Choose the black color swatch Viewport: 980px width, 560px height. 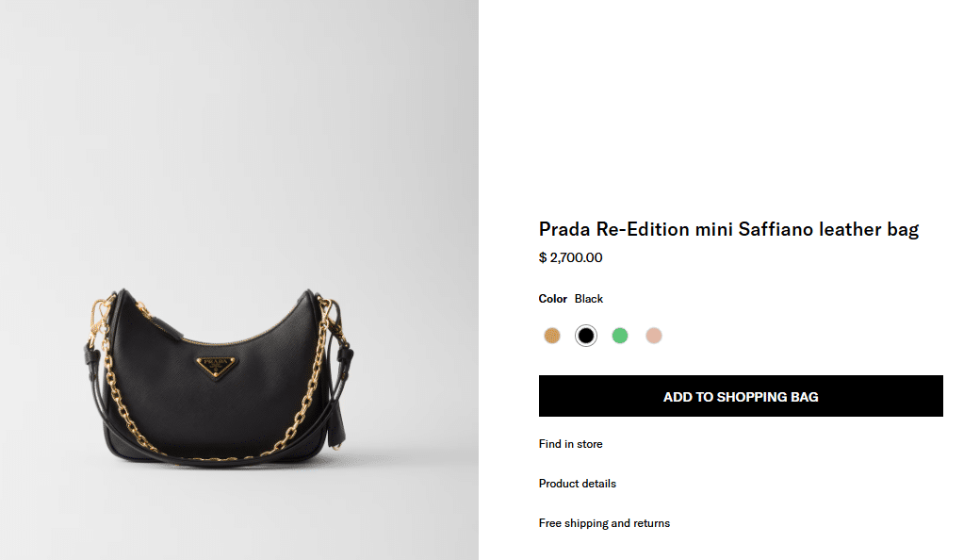coord(586,336)
